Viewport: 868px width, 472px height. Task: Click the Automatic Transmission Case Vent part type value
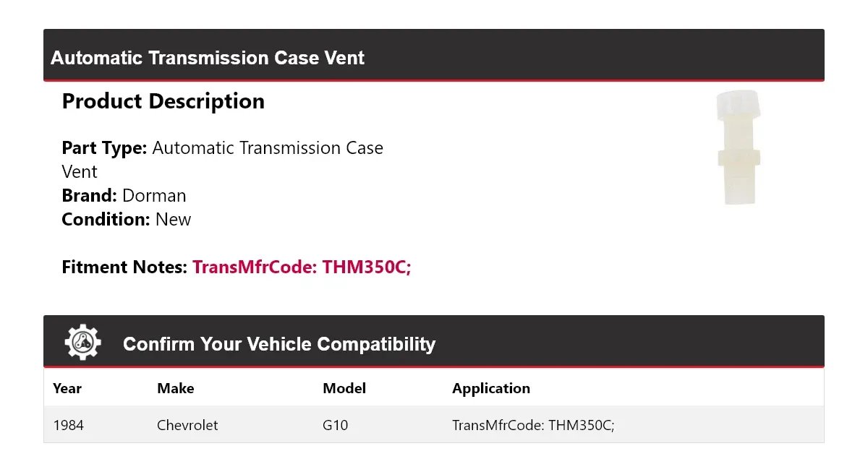(223, 160)
